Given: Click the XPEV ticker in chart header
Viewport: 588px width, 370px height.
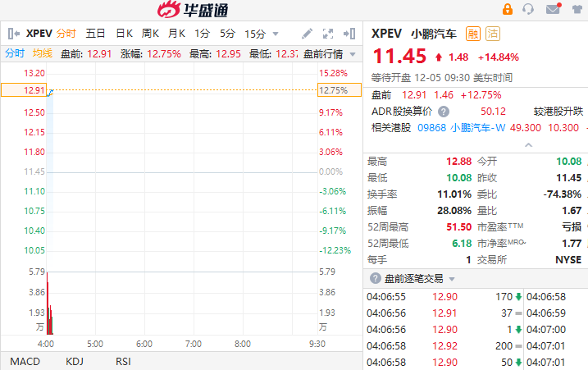Looking at the screenshot, I should (39, 34).
